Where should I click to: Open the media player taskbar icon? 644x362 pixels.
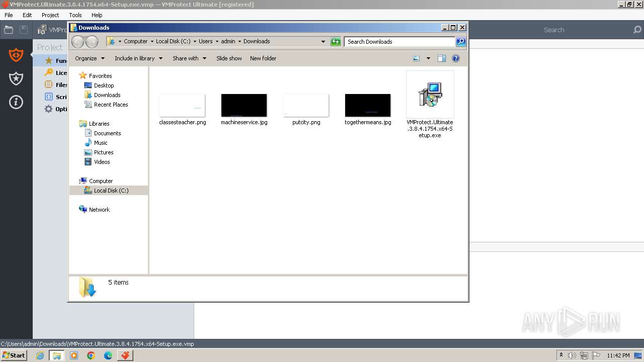point(74,355)
